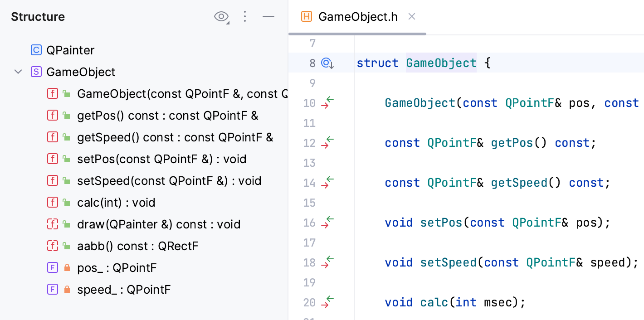This screenshot has height=320, width=644.
Task: Click the related-symbols icon on line 8
Action: (x=327, y=63)
